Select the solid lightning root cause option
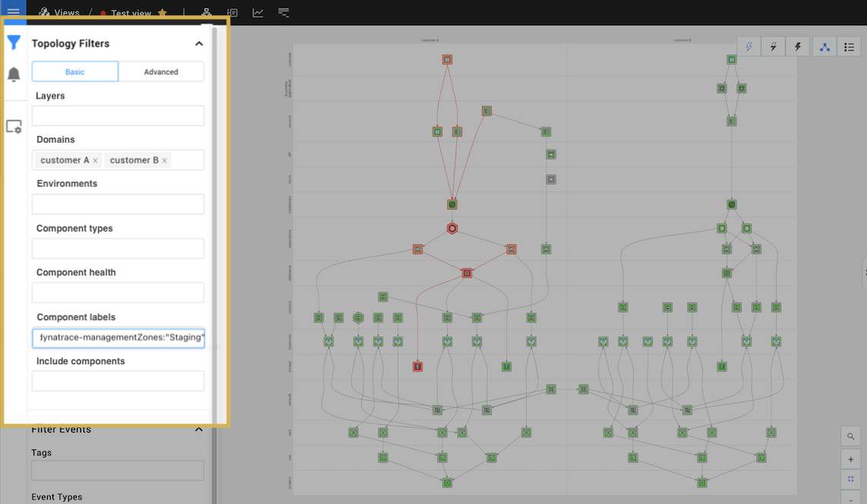867x504 pixels. point(797,47)
